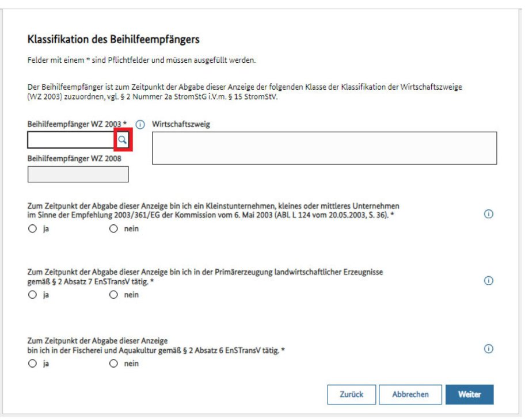Select 'nein' for Kleinstunternehmen question

(113, 228)
